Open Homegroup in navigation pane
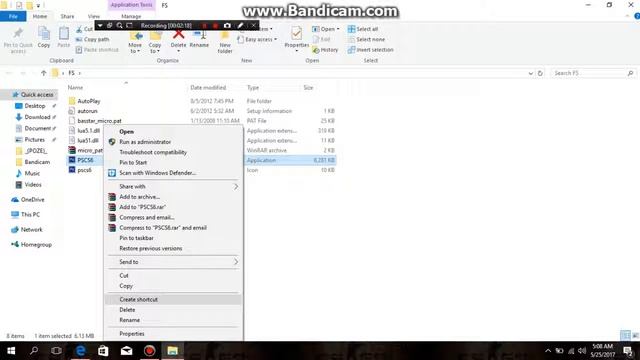The width and height of the screenshot is (640, 360). point(32,244)
